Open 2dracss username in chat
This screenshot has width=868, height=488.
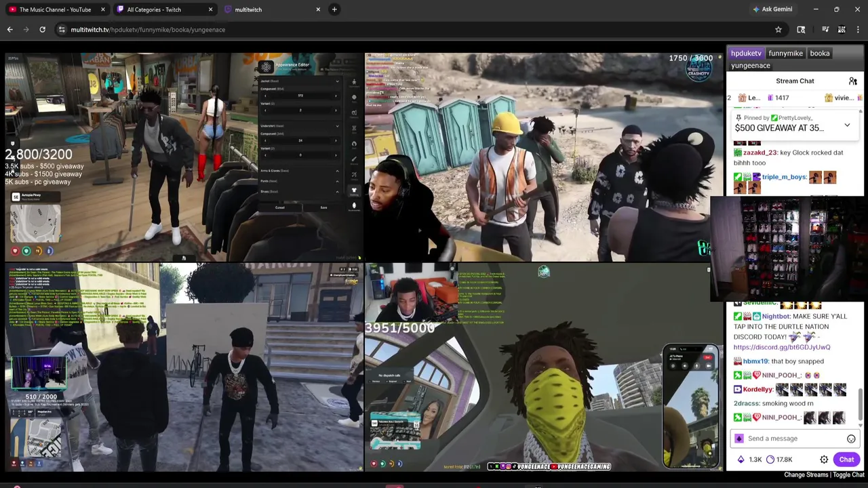[747, 403]
